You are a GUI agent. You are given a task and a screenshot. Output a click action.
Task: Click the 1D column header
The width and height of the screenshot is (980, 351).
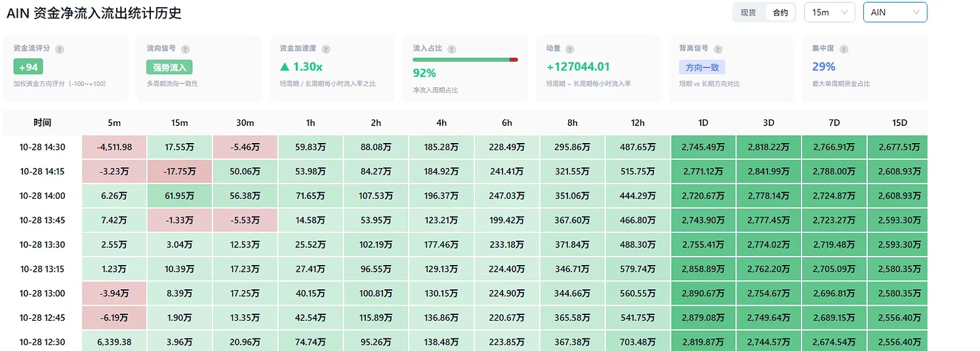coord(703,123)
